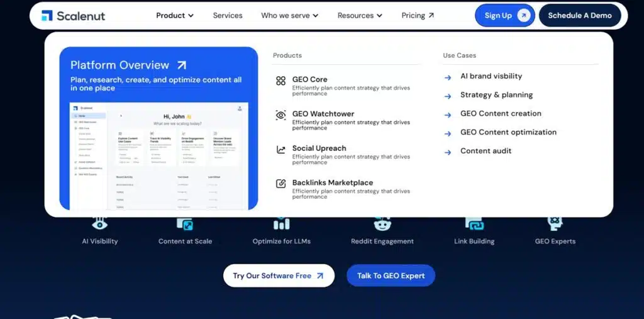This screenshot has height=319, width=644.
Task: Click the GEO Experts head icon
Action: [555, 223]
